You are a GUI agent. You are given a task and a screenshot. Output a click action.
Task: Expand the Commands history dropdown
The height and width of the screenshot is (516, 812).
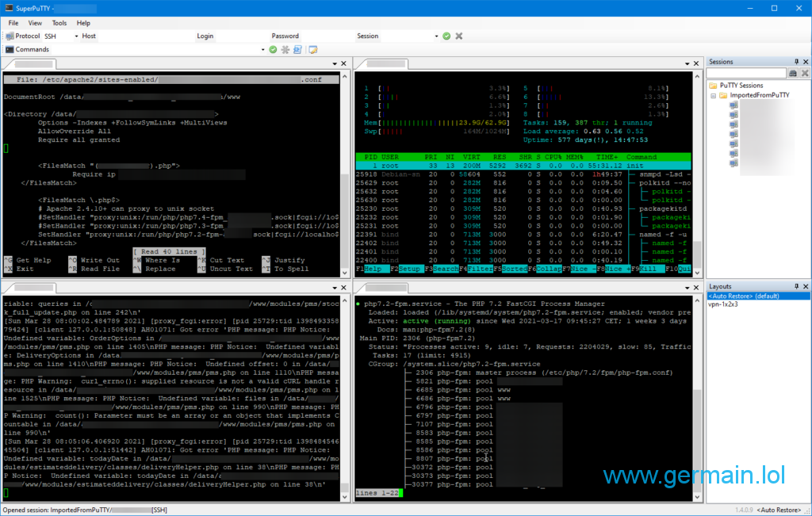click(262, 50)
